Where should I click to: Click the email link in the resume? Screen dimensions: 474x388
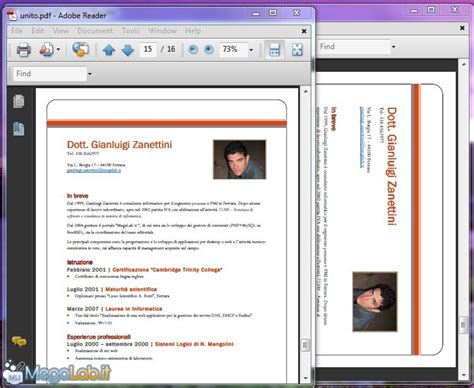(94, 170)
